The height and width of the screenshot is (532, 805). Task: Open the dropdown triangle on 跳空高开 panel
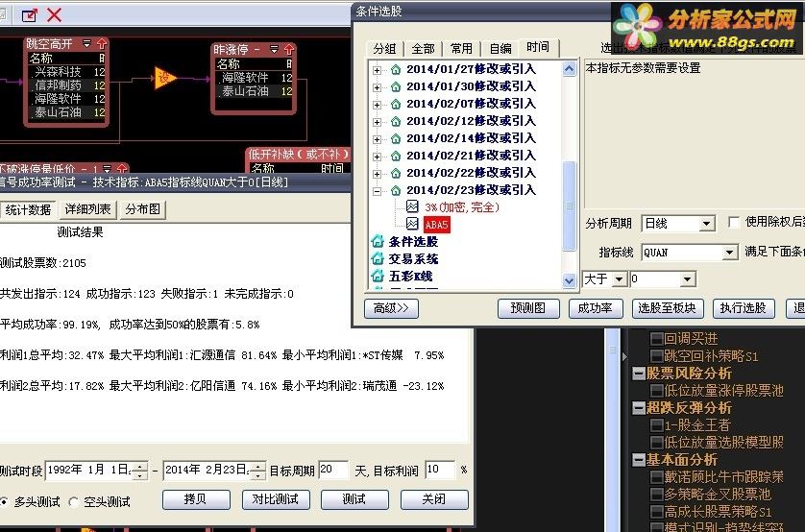87,43
